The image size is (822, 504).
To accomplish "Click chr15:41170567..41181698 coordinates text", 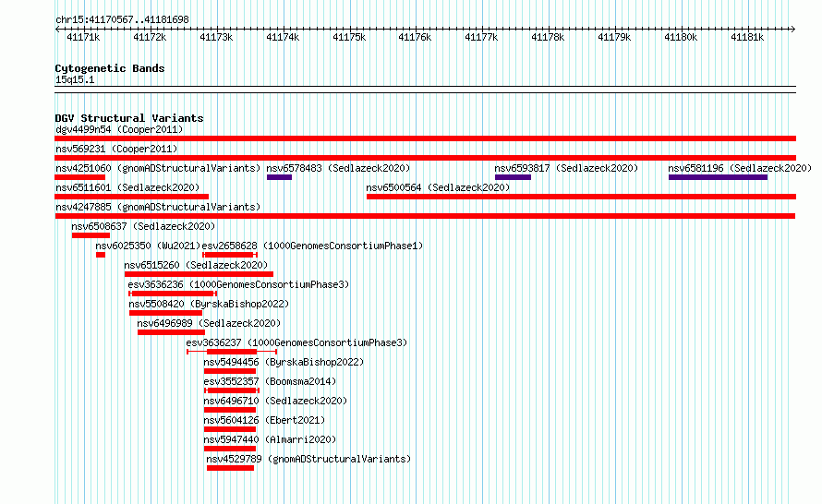I will tap(122, 19).
